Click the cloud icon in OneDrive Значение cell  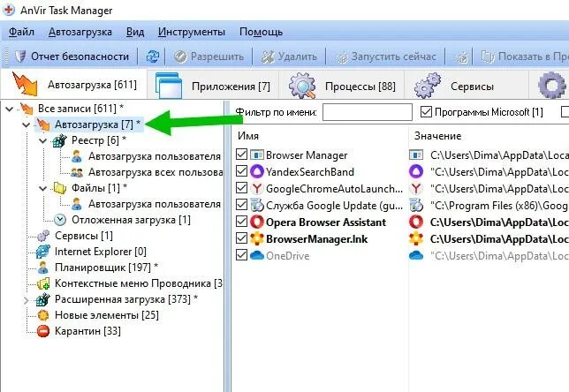(x=416, y=256)
